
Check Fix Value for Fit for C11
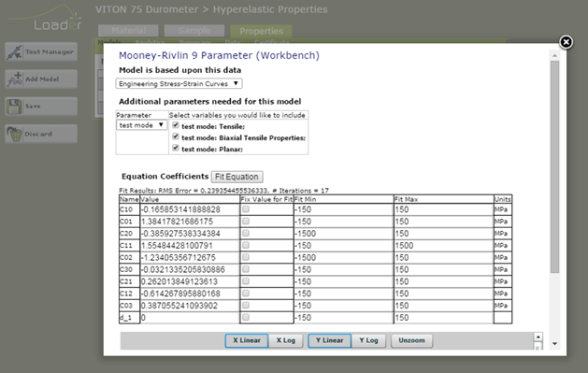tap(246, 245)
